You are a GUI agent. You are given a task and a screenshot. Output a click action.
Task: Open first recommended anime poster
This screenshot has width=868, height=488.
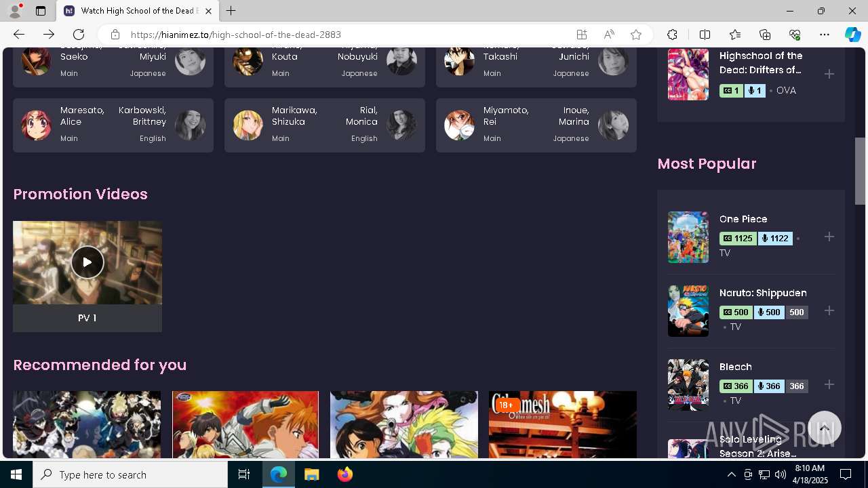coord(87,424)
